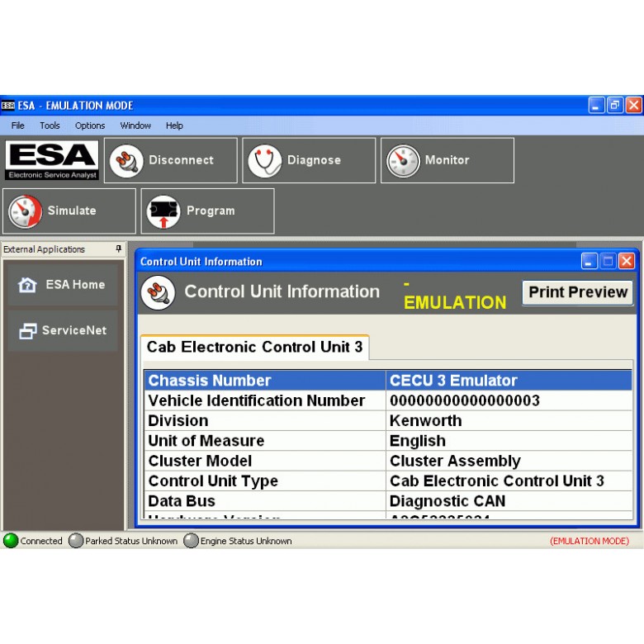Viewport: 644px width, 644px height.
Task: Open the Tools menu
Action: (50, 125)
